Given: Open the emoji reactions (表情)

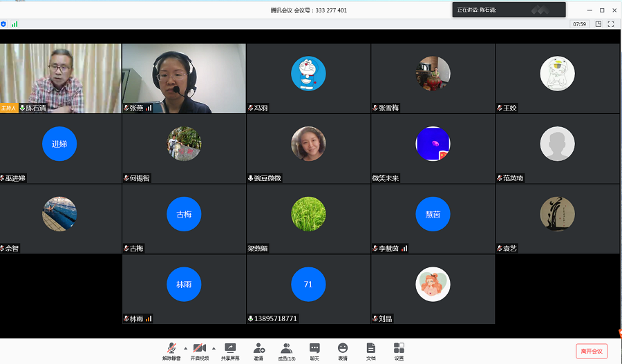Looking at the screenshot, I should pos(343,350).
